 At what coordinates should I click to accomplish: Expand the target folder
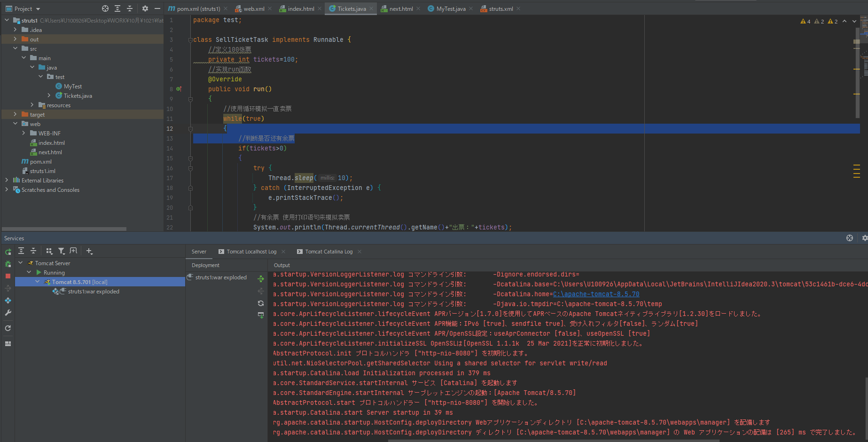[15, 114]
